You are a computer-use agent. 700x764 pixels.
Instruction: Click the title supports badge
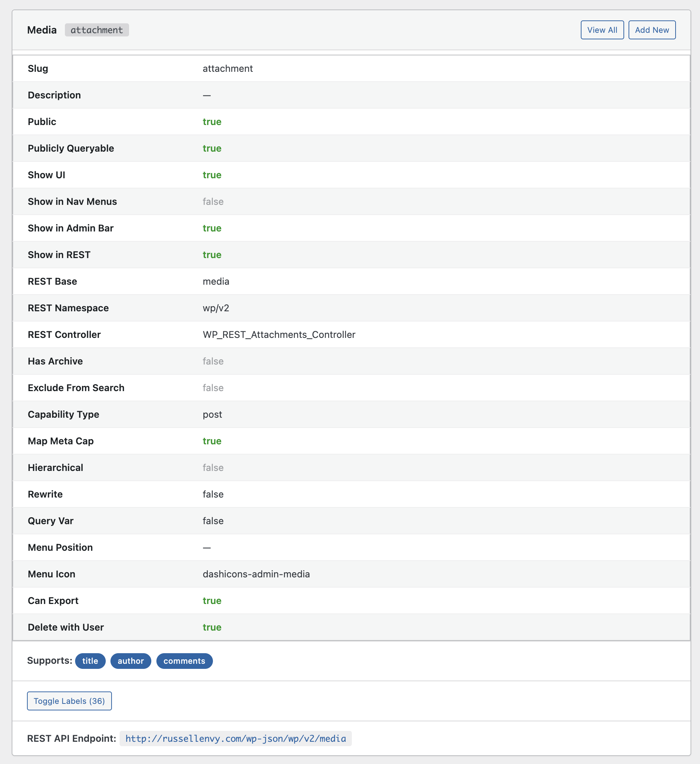point(90,661)
